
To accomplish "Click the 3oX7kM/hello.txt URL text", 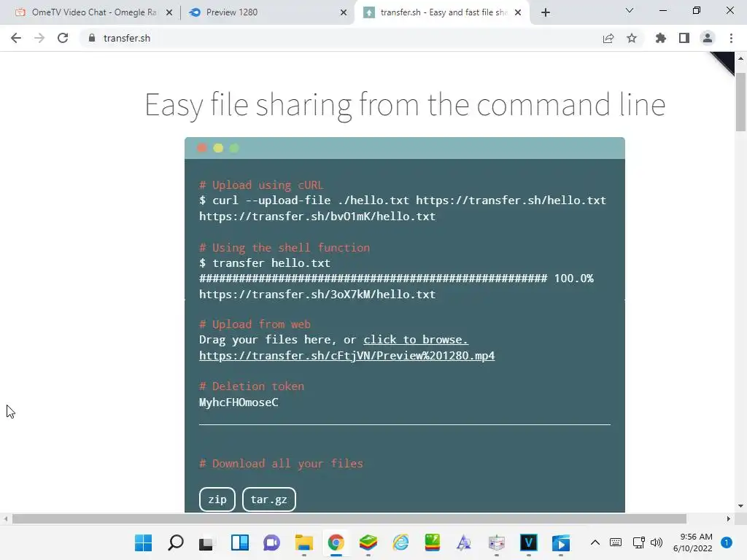I will tap(317, 295).
